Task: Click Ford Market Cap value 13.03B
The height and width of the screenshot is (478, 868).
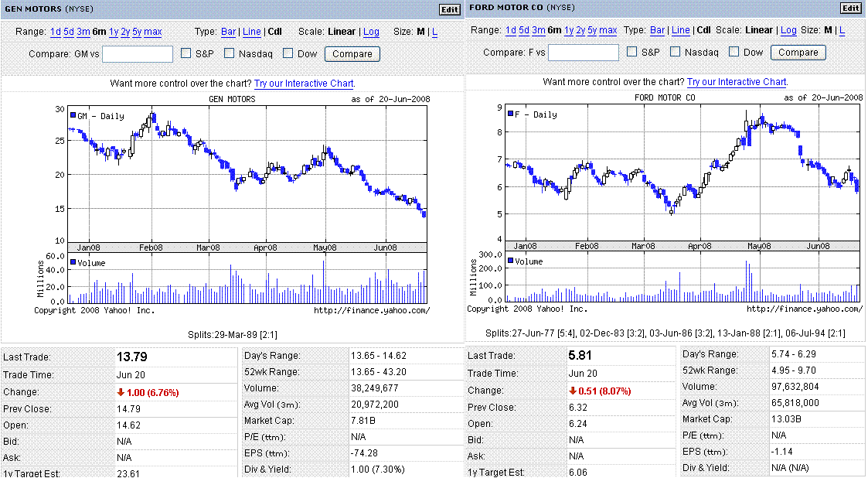Action: coord(786,418)
